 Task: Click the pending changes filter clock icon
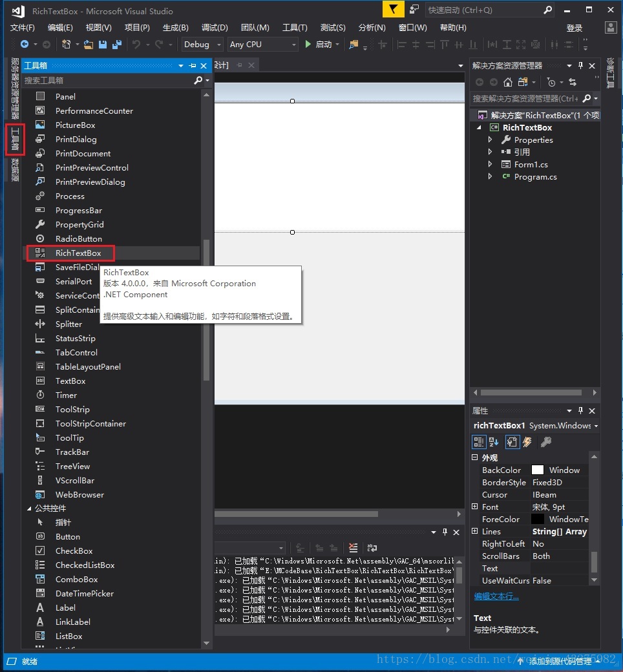tap(551, 82)
